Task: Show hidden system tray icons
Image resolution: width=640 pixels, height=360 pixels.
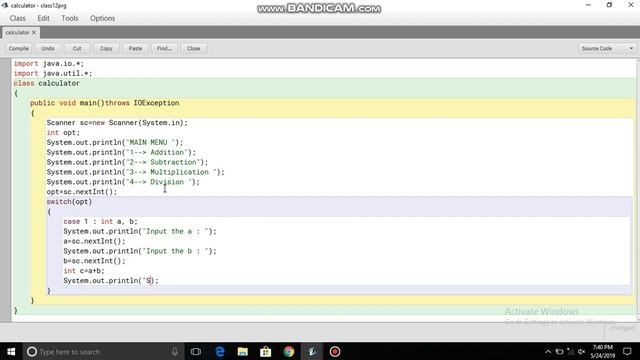Action: 548,351
